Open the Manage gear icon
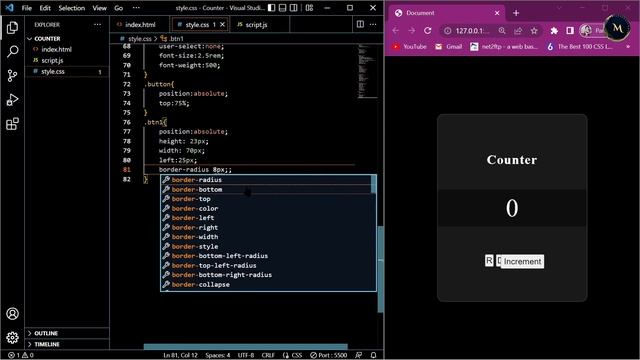This screenshot has width=640, height=360. tap(12, 338)
